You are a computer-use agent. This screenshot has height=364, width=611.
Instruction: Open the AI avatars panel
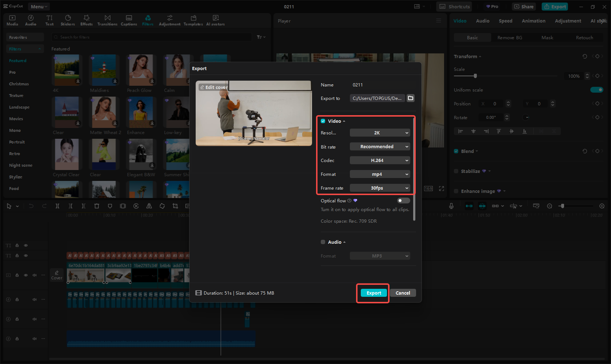pyautogui.click(x=215, y=20)
